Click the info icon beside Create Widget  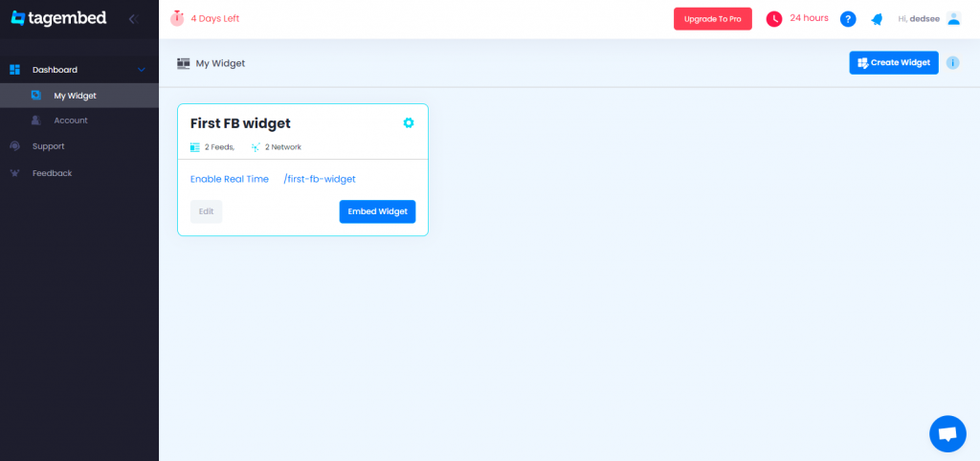[x=952, y=62]
